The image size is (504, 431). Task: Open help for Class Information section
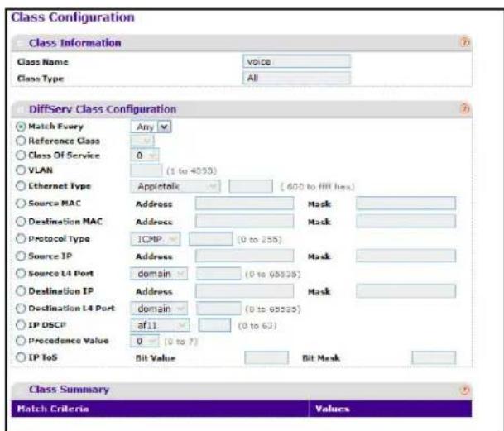(465, 42)
